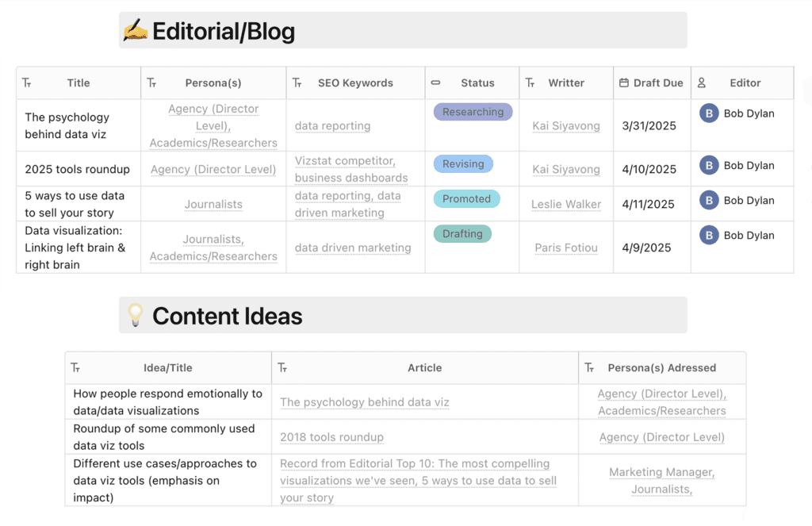
Task: Click the text icon beside SEO Keywords
Action: coord(297,83)
